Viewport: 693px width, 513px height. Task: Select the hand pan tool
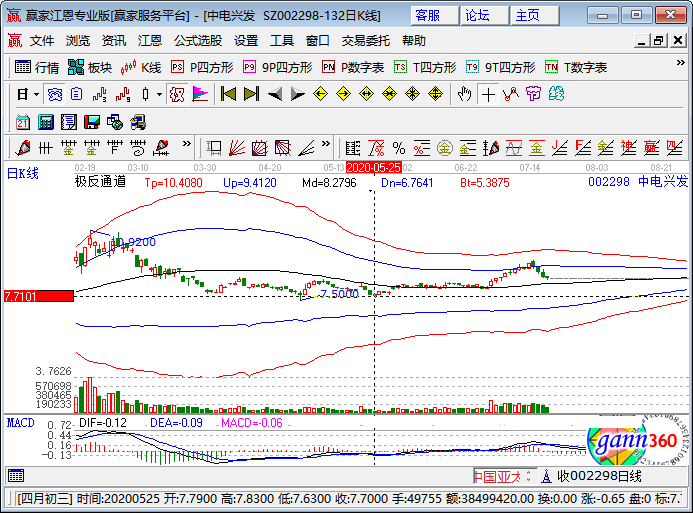(465, 94)
